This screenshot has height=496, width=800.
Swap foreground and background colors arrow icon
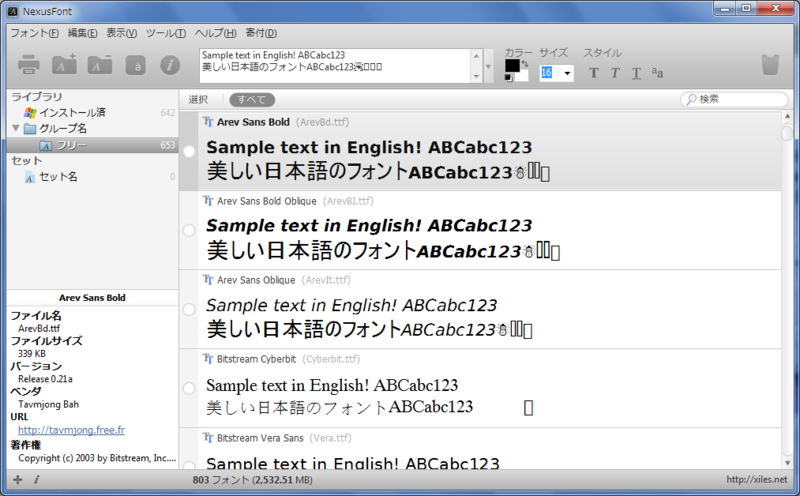[x=524, y=64]
